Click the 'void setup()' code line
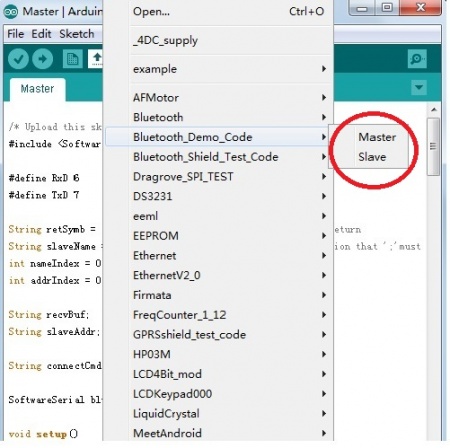 tap(43, 434)
